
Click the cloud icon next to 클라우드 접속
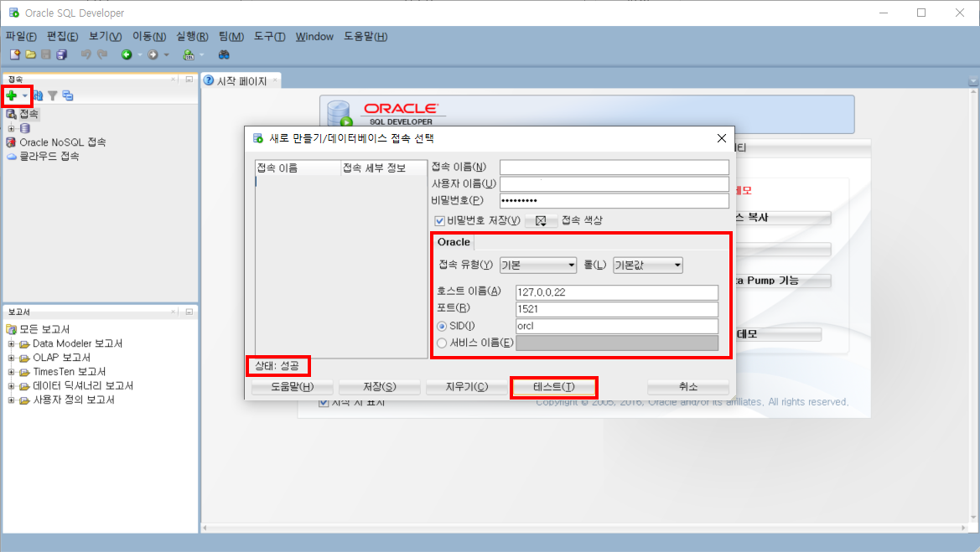pos(11,157)
